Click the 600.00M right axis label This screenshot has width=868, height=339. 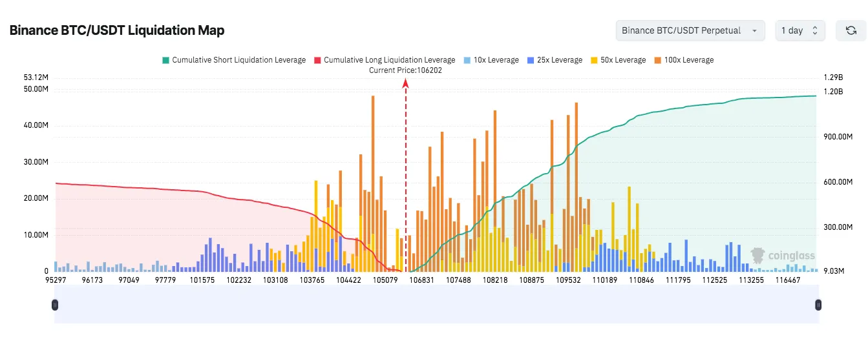click(x=840, y=182)
